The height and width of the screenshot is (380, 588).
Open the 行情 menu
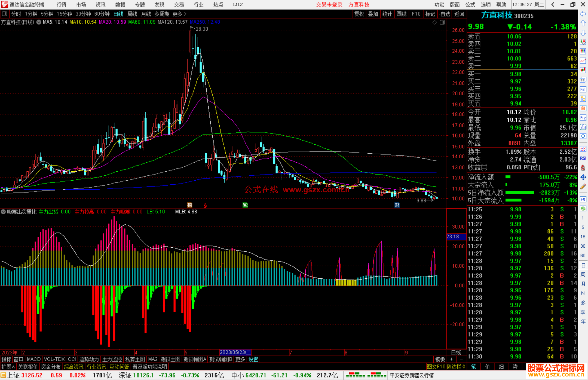(62, 4)
